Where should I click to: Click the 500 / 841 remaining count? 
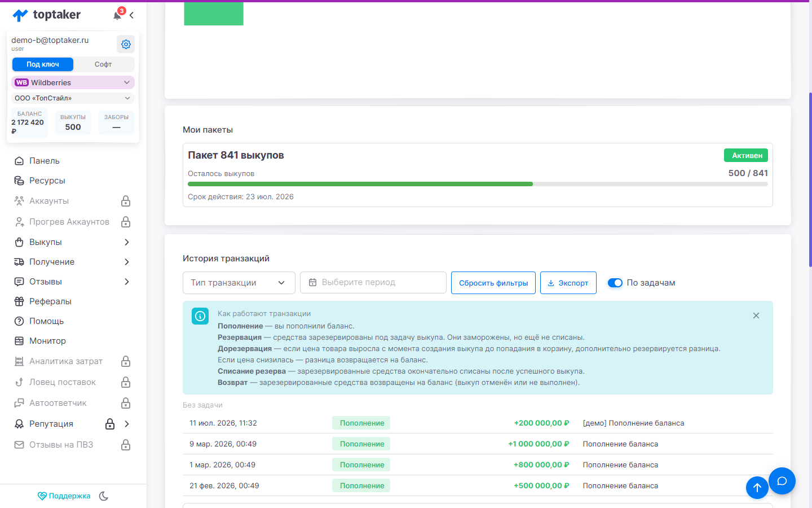click(x=748, y=173)
